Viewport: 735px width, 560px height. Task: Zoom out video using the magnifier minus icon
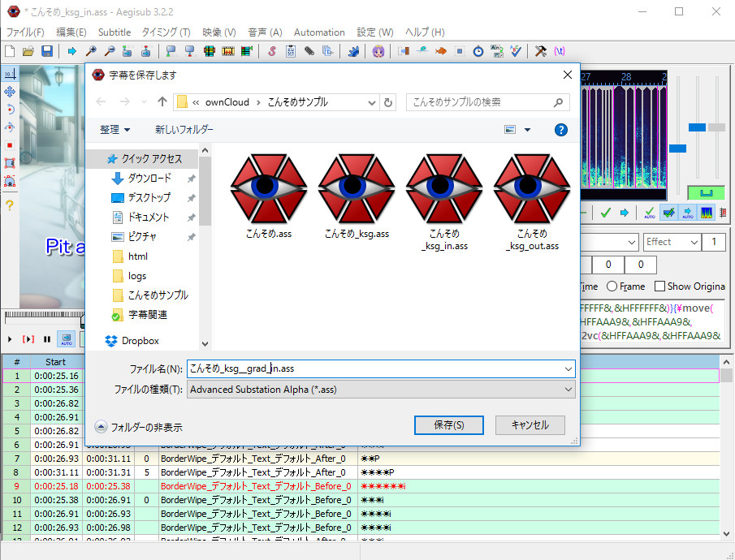(109, 51)
